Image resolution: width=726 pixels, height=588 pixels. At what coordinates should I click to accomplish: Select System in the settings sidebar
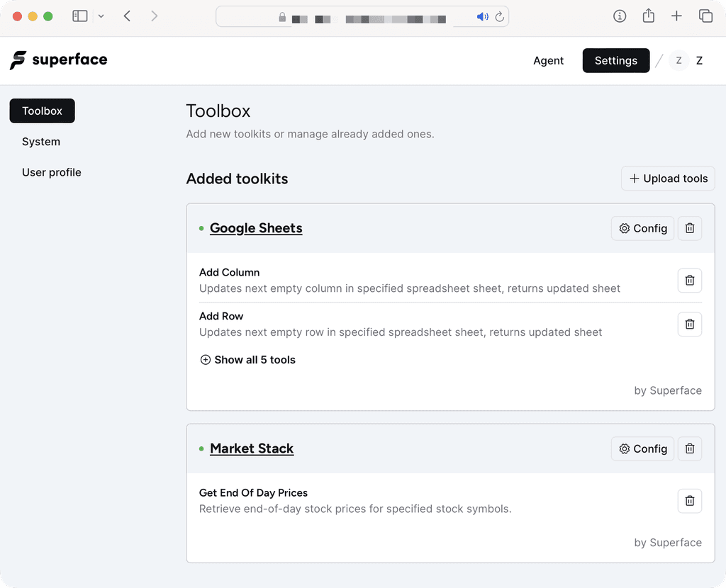[x=40, y=141]
